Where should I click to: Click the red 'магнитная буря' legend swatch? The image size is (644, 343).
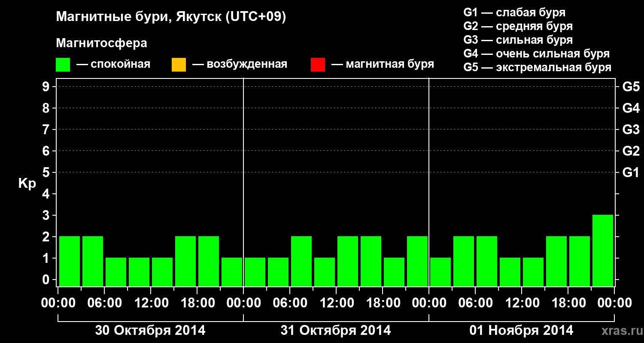tap(318, 65)
